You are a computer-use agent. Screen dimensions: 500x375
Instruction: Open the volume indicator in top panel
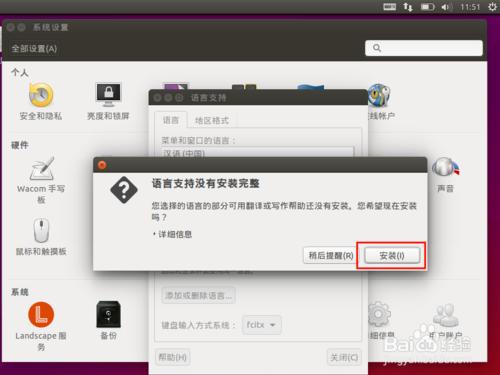click(446, 7)
